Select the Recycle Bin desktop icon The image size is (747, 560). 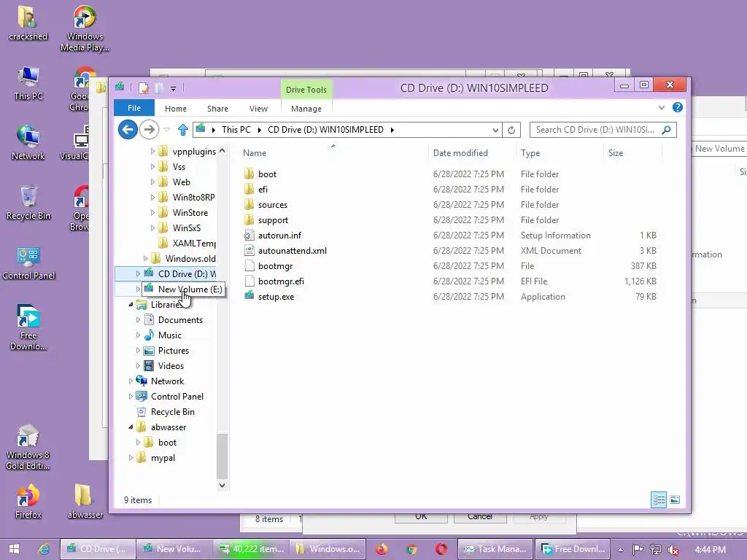pyautogui.click(x=28, y=203)
